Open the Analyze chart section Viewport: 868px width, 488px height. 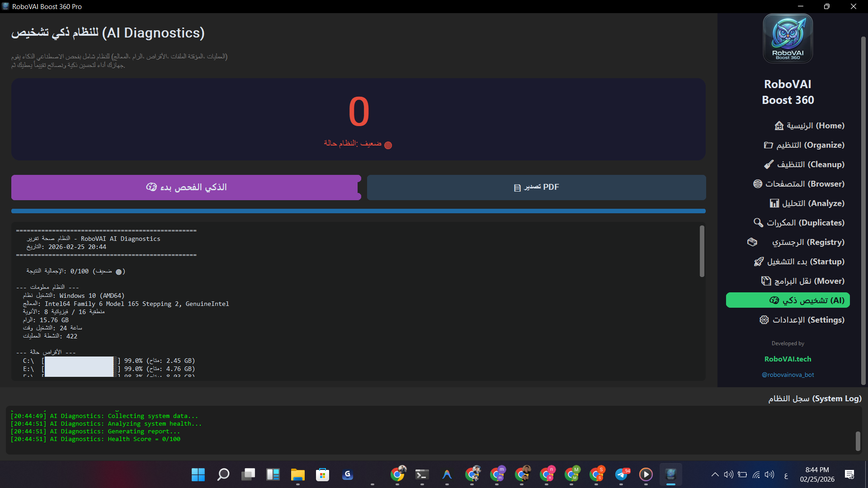(x=807, y=203)
